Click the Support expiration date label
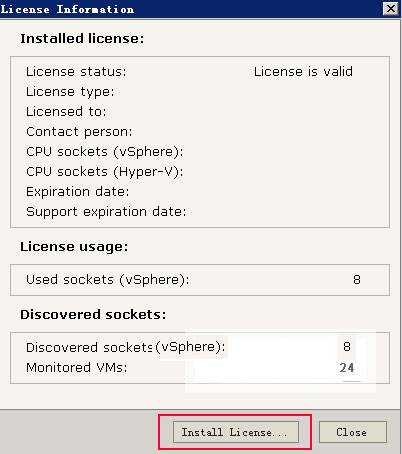Screen dimensions: 402x454 coord(106,212)
